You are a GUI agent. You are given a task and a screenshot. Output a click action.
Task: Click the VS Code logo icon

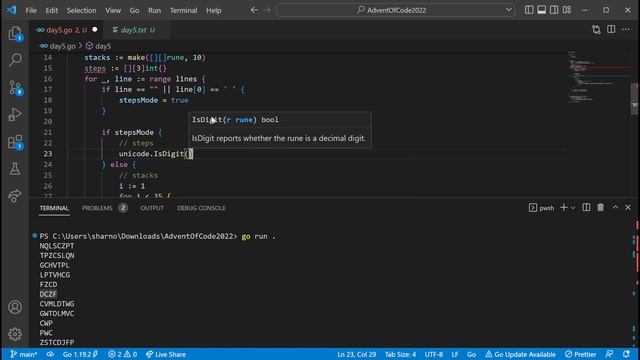pyautogui.click(x=11, y=10)
